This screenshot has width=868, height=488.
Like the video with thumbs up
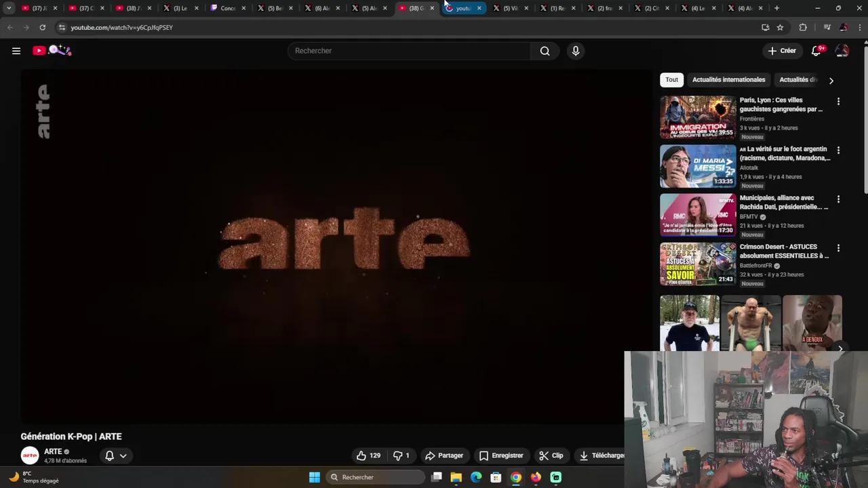[368, 455]
